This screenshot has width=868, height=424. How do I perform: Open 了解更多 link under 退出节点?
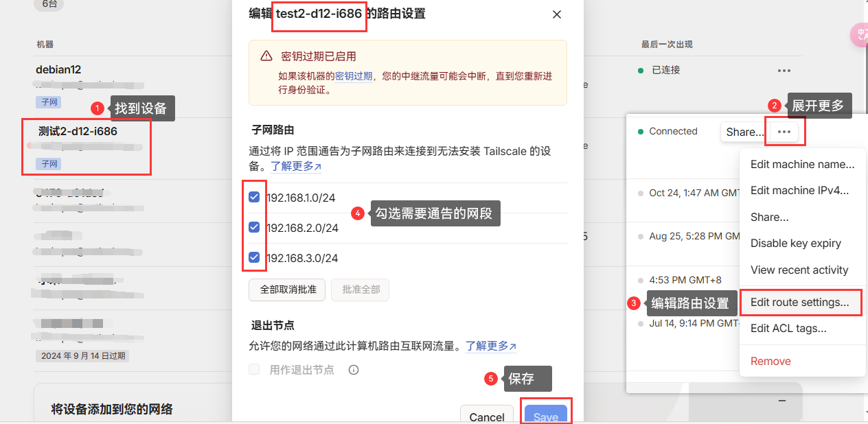point(492,346)
